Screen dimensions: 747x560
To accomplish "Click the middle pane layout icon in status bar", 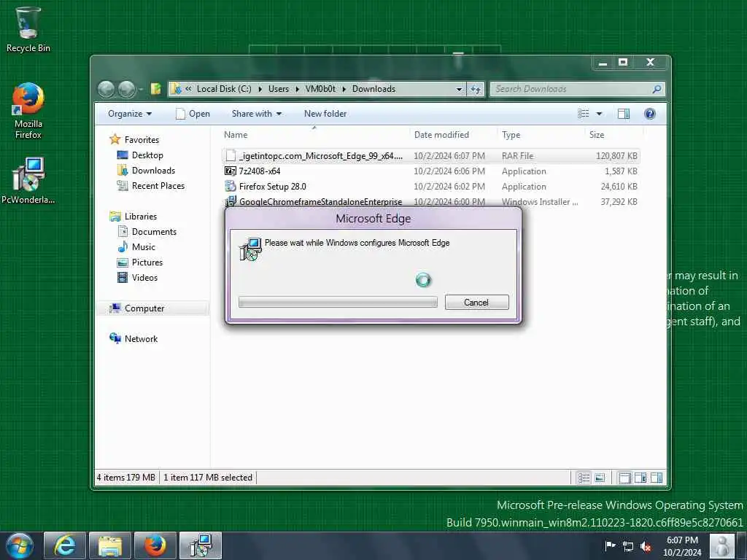I will pyautogui.click(x=640, y=478).
